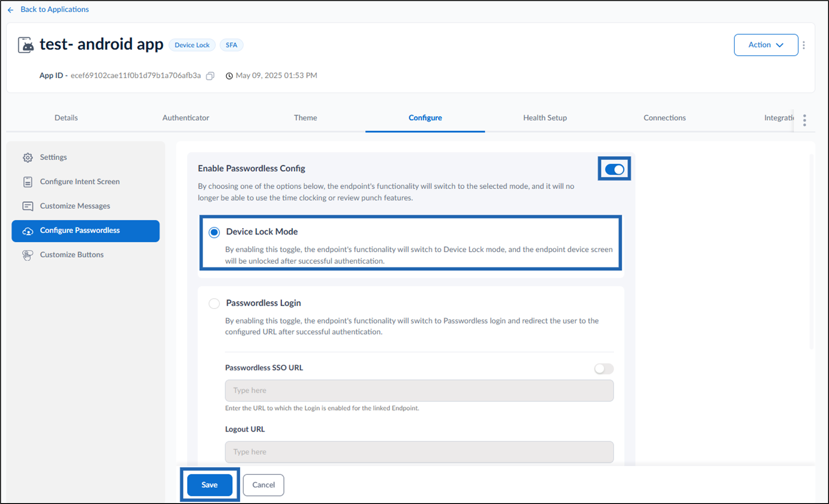Image resolution: width=829 pixels, height=504 pixels.
Task: Click the clock icon beside the date
Action: point(229,76)
